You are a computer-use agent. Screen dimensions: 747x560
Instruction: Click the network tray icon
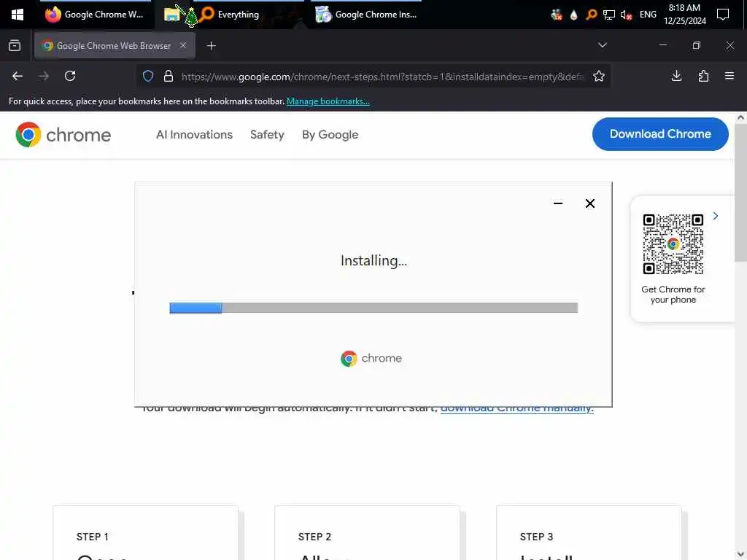pyautogui.click(x=609, y=15)
